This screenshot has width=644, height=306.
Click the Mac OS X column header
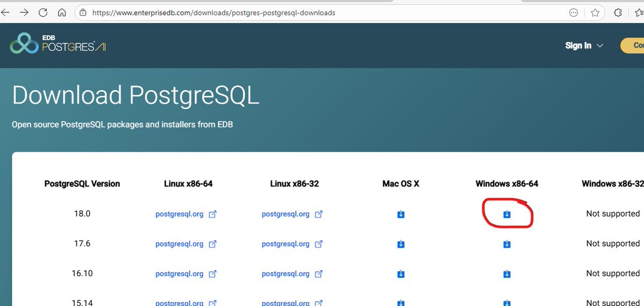coord(400,184)
